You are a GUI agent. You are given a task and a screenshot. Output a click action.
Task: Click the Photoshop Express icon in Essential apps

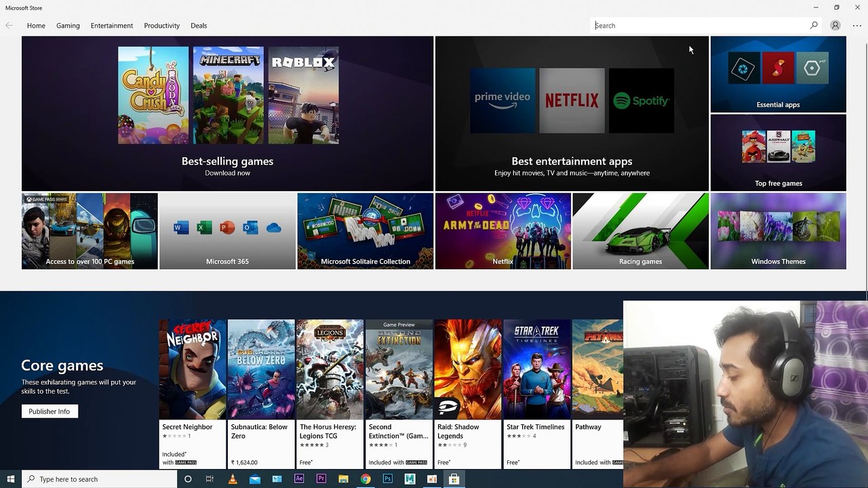pos(743,68)
